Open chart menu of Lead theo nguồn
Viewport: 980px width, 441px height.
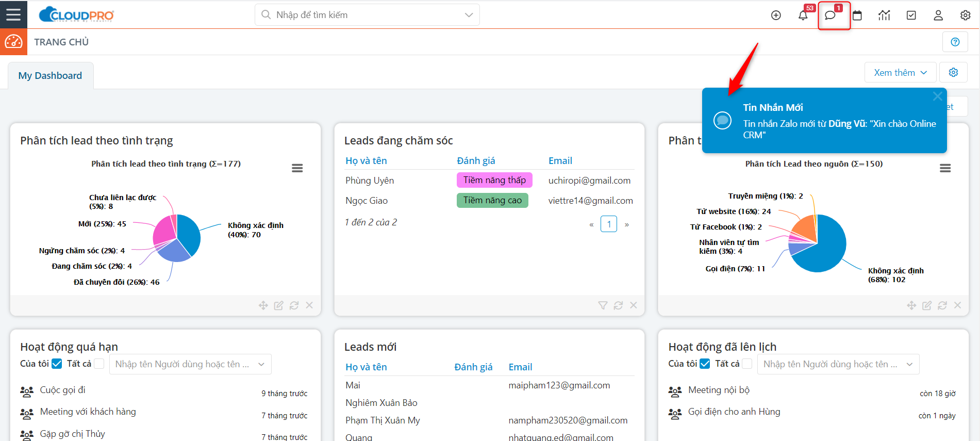click(x=945, y=168)
